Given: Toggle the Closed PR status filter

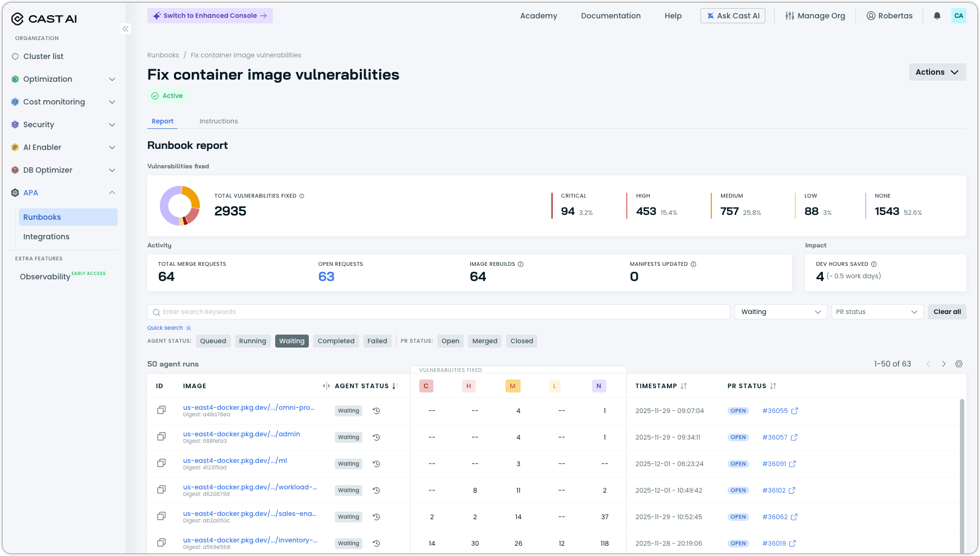Looking at the screenshot, I should tap(522, 341).
